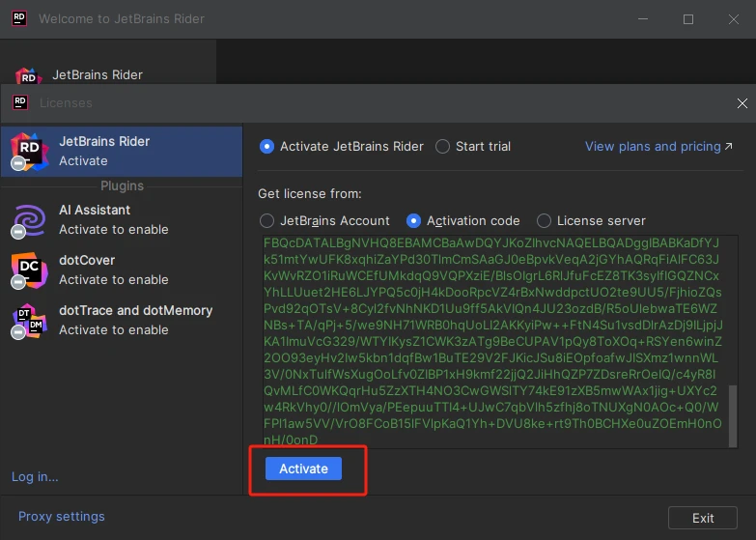Select the Activate JetBrains Rider radio option
This screenshot has width=756, height=540.
pos(267,147)
